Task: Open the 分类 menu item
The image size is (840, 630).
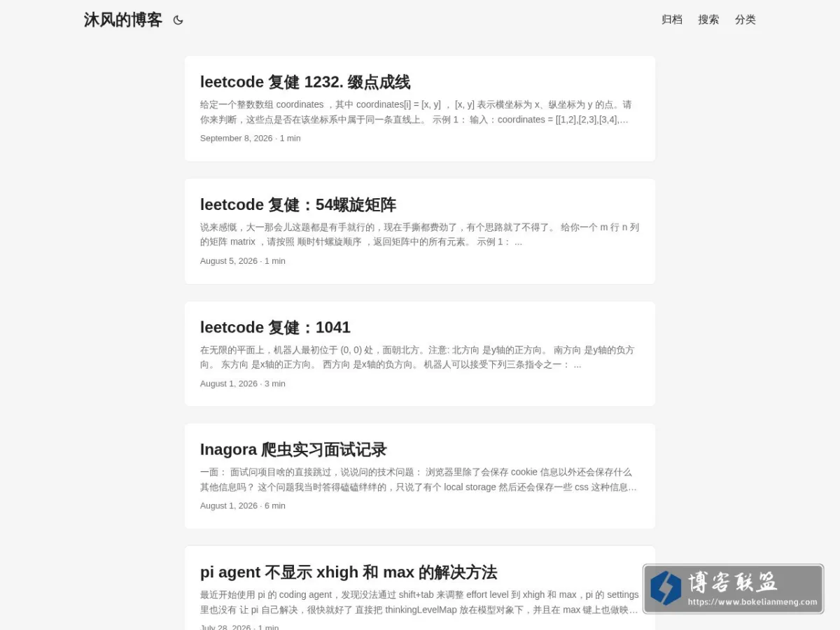Action: click(x=745, y=20)
